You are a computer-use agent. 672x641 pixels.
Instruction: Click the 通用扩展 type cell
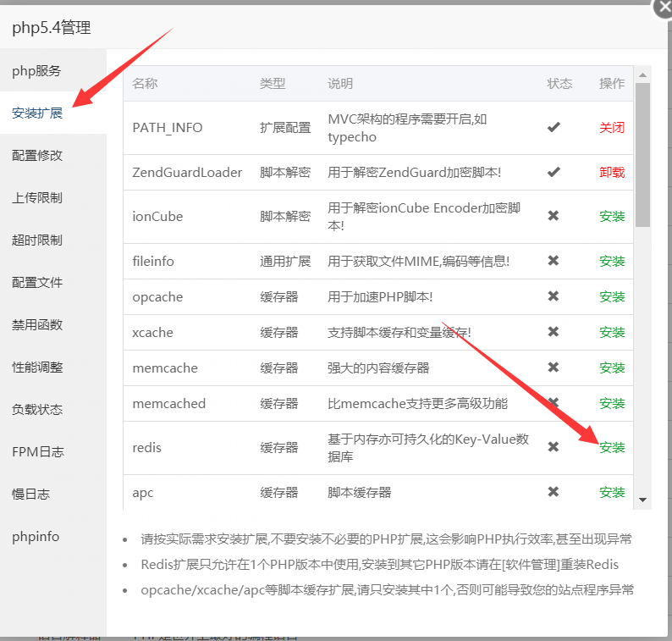[x=285, y=261]
